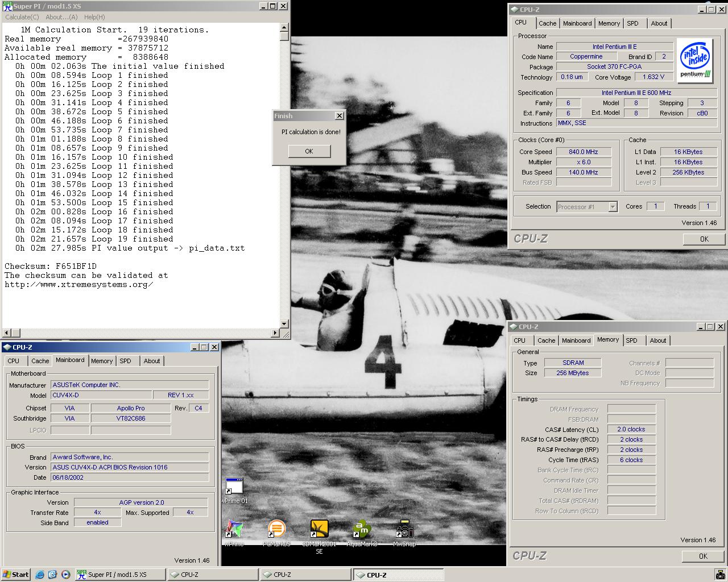This screenshot has width=728, height=582.
Task: Switch to CPU tab in CPU-Z Memory window
Action: click(x=519, y=340)
